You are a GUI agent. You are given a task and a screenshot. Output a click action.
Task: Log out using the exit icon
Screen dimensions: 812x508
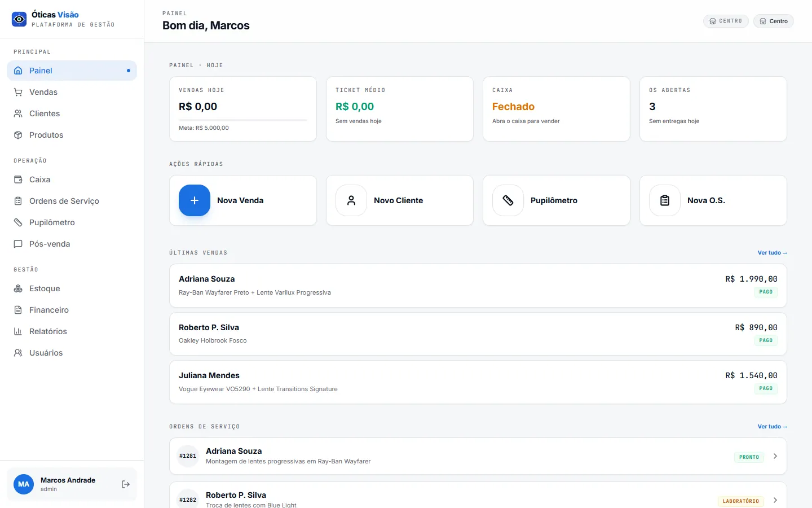[126, 484]
